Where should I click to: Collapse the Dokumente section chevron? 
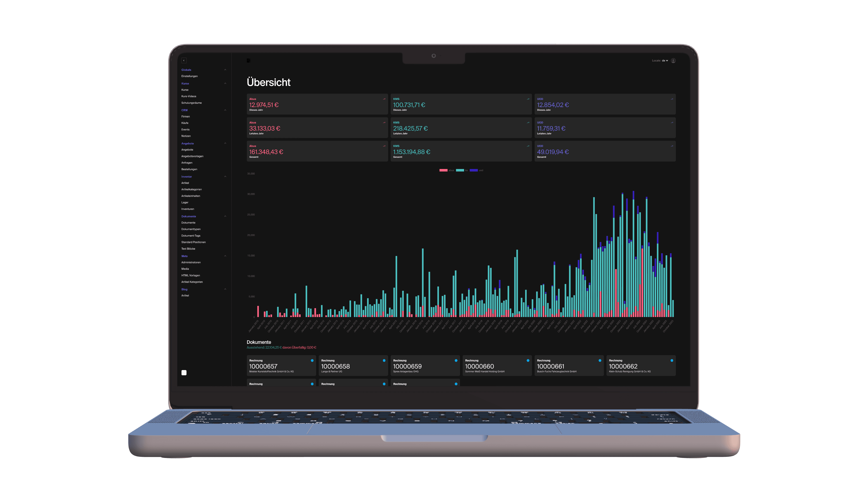click(x=225, y=216)
